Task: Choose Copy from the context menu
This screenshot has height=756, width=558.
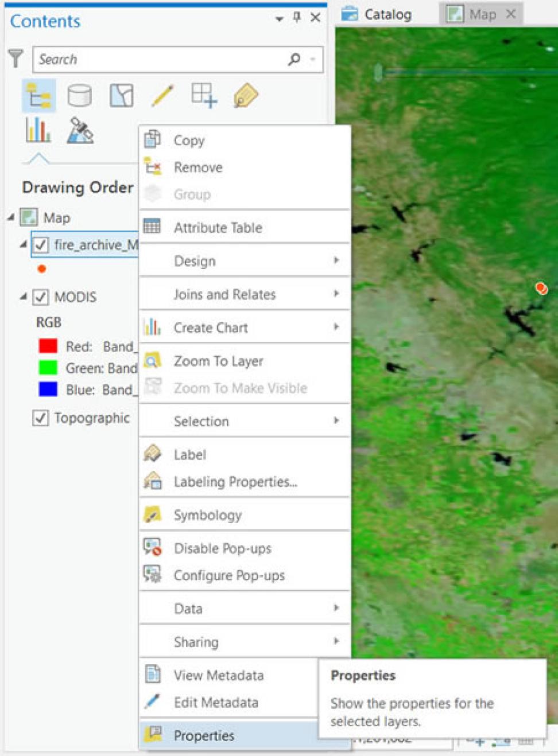Action: pyautogui.click(x=245, y=140)
